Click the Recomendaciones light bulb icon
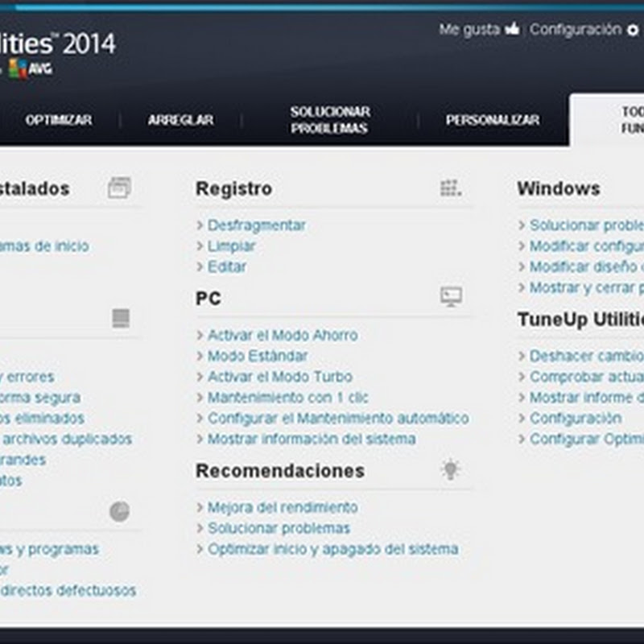Viewport: 644px width, 644px height. 451,469
